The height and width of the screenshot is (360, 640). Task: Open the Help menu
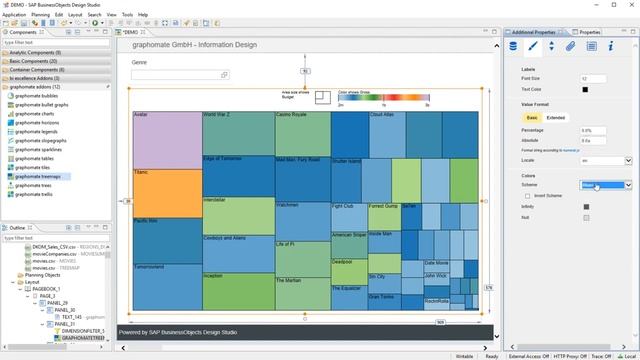coord(143,15)
